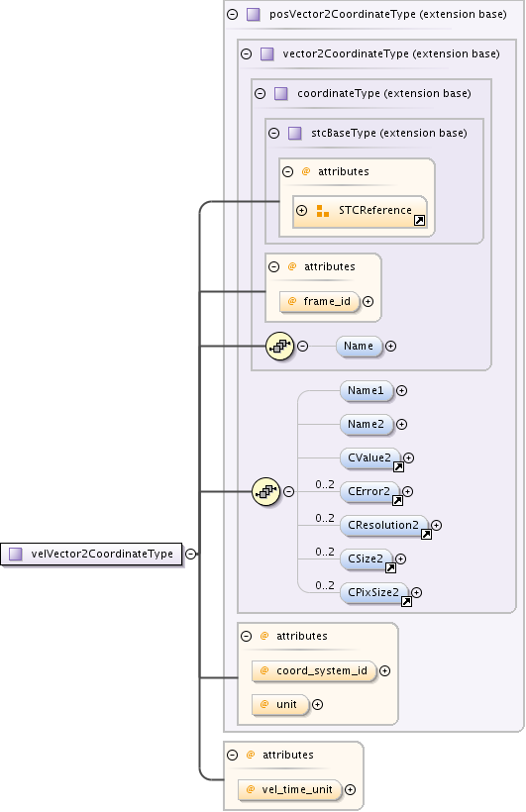Follow the CResolution2 reference arrow icon
The height and width of the screenshot is (812, 526).
pos(426,535)
